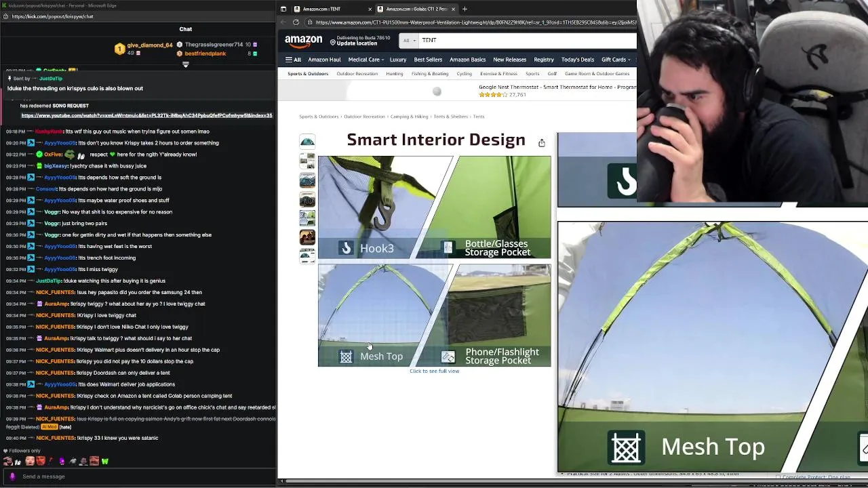Open Amazon Basics in nav bar
The image size is (868, 488).
pos(467,60)
